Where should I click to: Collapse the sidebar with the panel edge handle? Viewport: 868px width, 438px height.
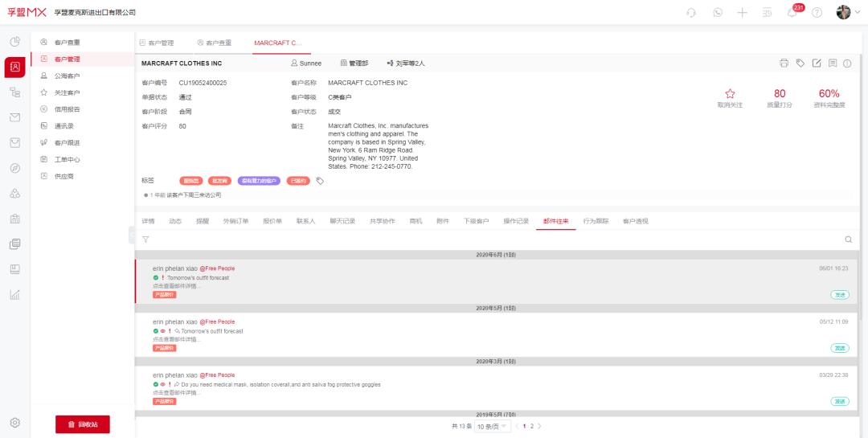pyautogui.click(x=132, y=235)
